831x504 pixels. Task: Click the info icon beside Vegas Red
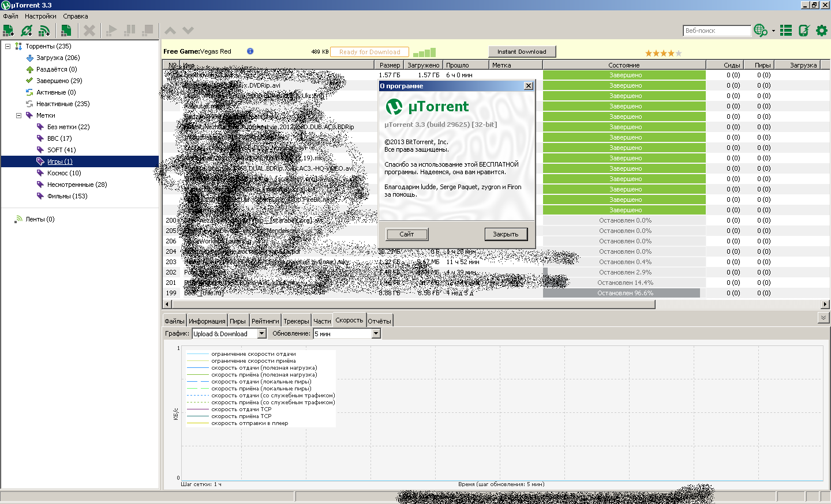pyautogui.click(x=250, y=51)
